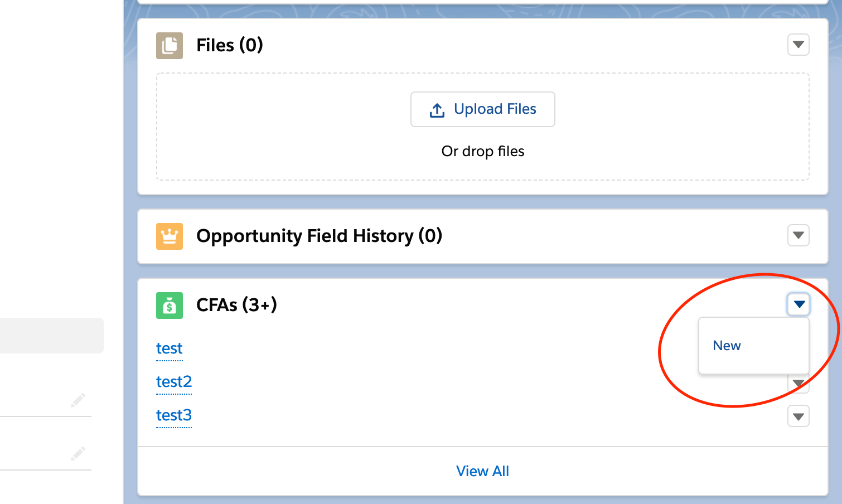Open the test3 CFA record link
Image resolution: width=842 pixels, height=504 pixels.
tap(174, 415)
